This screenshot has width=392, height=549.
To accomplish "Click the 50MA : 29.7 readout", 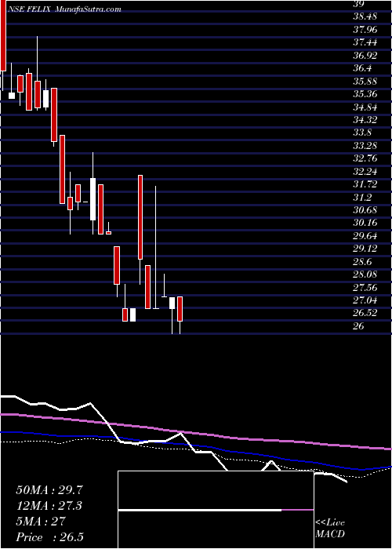I will pos(49,490).
